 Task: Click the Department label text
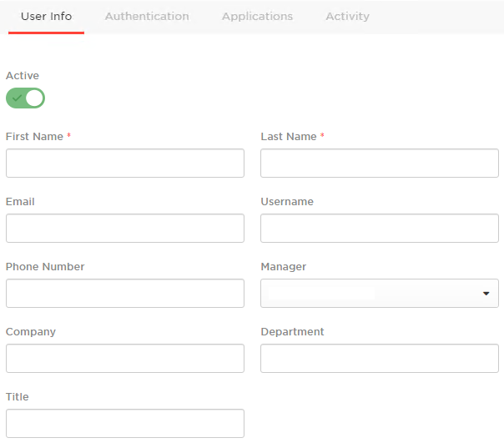(292, 332)
